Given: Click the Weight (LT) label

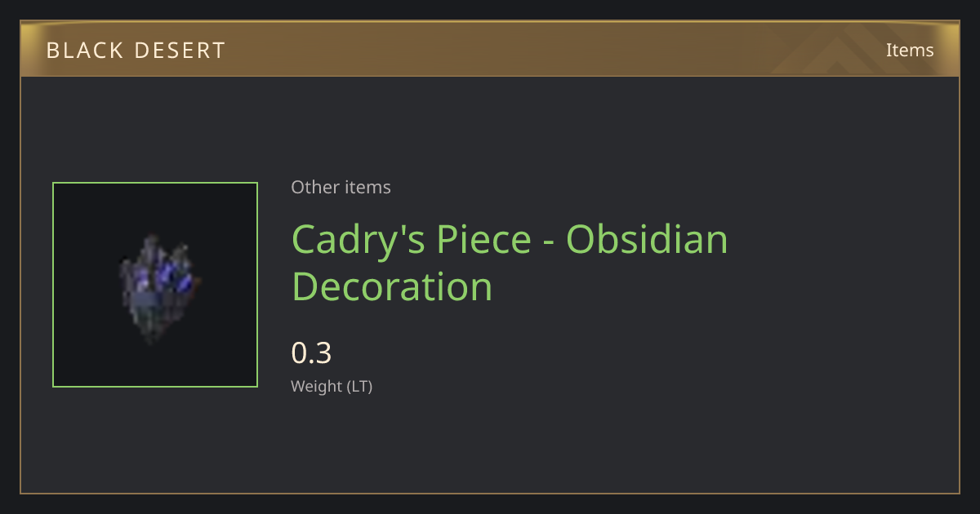Looking at the screenshot, I should [x=332, y=386].
